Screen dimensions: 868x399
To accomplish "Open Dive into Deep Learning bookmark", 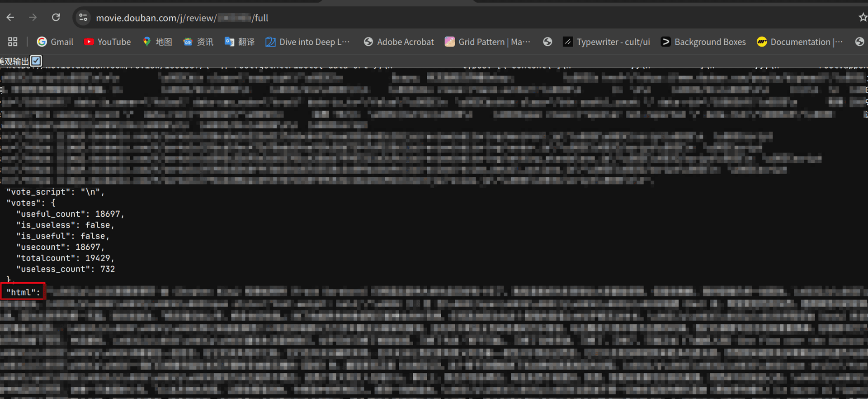I will pyautogui.click(x=307, y=42).
